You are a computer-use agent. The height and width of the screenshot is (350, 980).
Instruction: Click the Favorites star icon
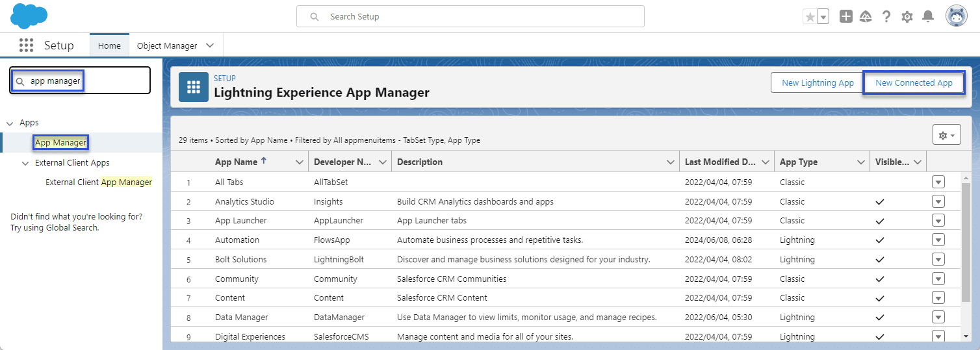[810, 17]
